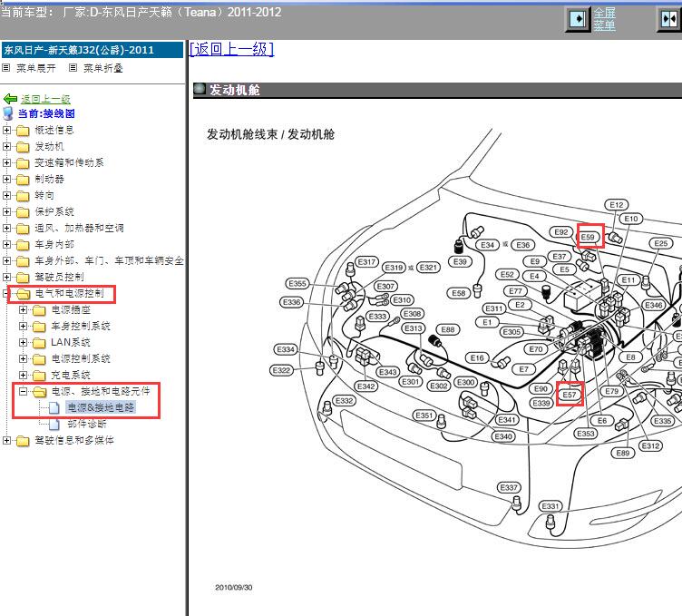The width and height of the screenshot is (682, 616).
Task: Select the 车身控制系统 tree label
Action: click(81, 326)
